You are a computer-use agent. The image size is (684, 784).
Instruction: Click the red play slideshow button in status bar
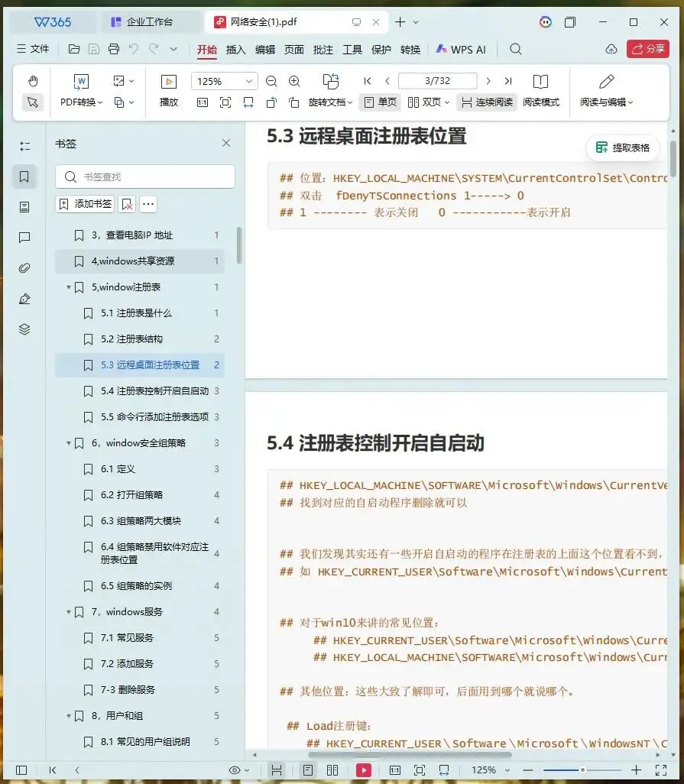364,770
